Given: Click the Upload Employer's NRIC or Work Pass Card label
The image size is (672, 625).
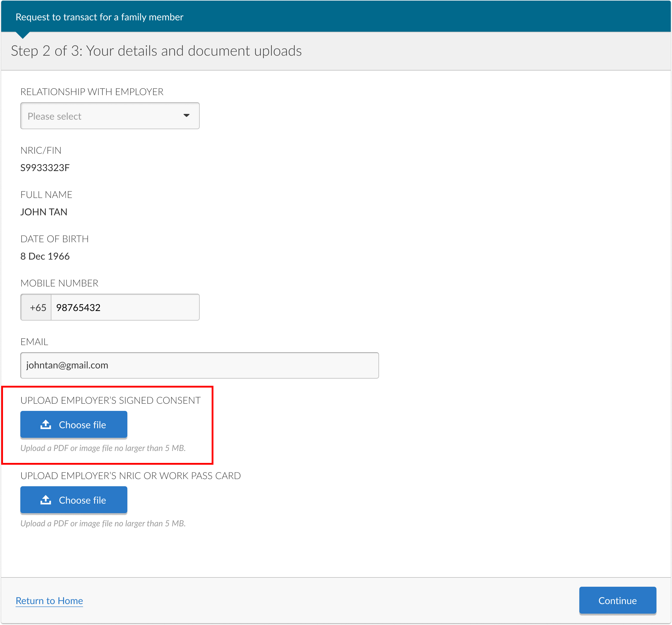Looking at the screenshot, I should (x=130, y=476).
